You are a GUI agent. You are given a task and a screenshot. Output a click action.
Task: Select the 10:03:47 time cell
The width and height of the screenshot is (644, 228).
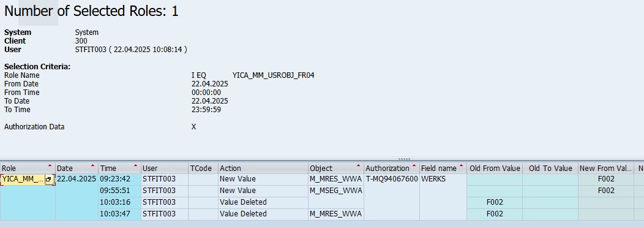tap(119, 213)
